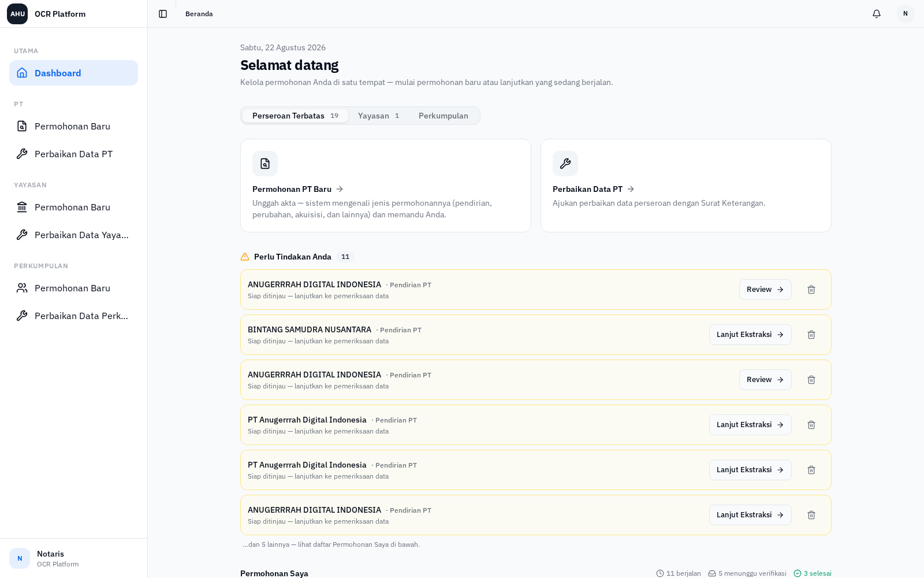The image size is (924, 578).
Task: Switch to the Perkumpulan tab
Action: 444,116
